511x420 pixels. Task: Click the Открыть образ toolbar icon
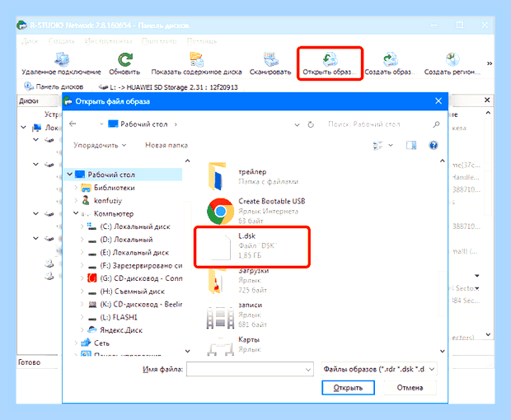330,59
